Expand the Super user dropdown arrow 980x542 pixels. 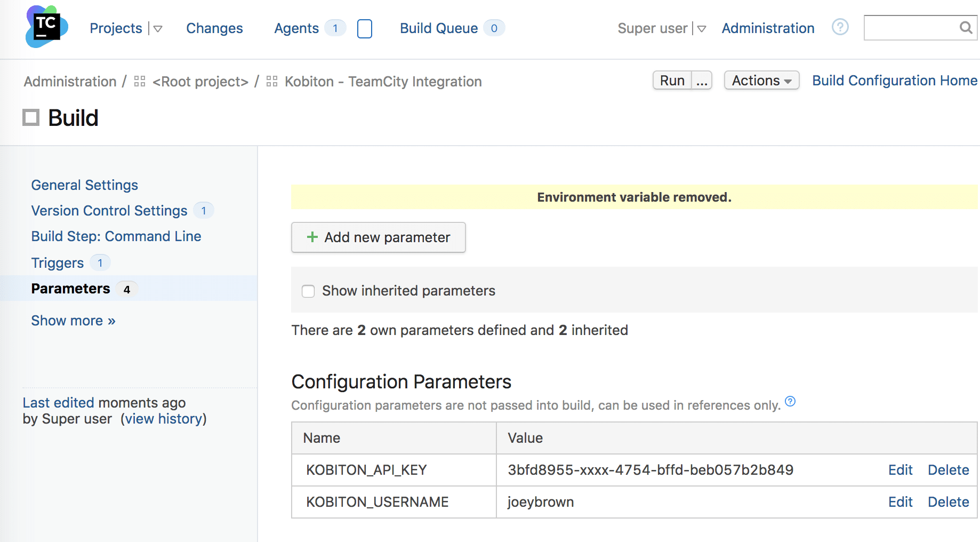pyautogui.click(x=702, y=29)
